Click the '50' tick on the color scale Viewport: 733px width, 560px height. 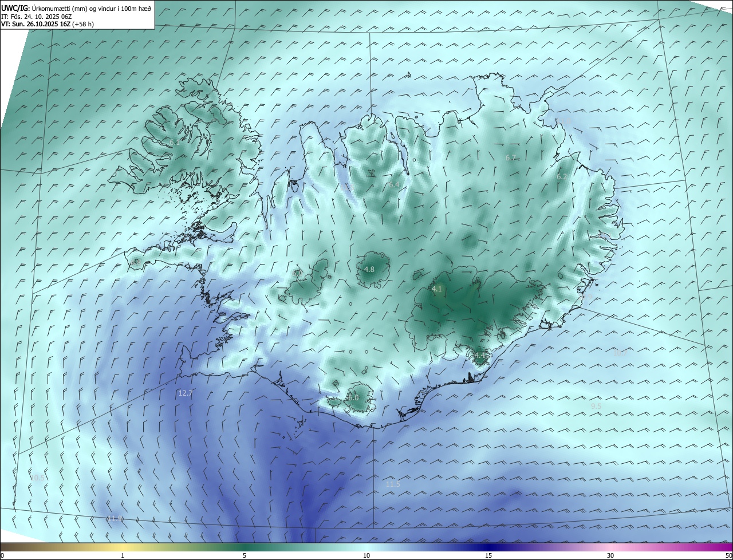click(728, 555)
